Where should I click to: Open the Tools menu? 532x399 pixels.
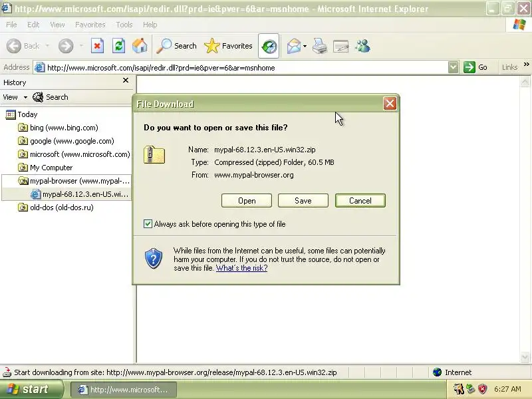click(124, 25)
